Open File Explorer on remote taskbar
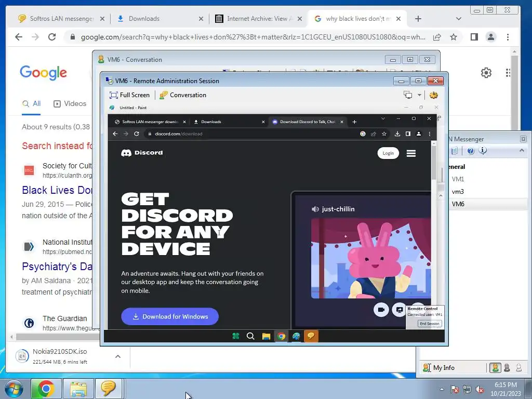Viewport: 532px width, 399px height. pos(266,336)
